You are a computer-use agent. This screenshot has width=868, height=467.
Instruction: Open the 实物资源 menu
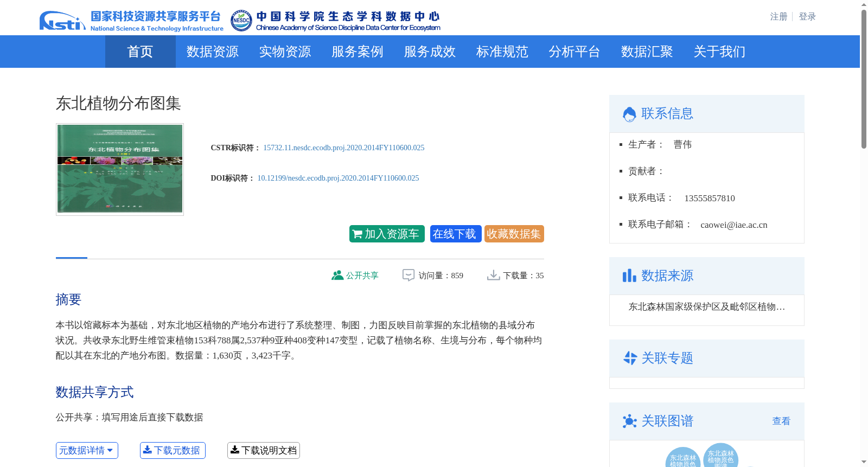click(285, 52)
